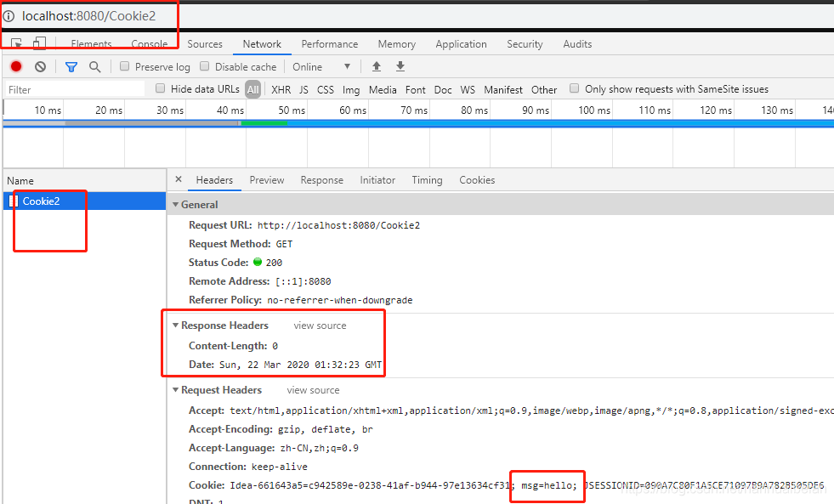Filter requests by Img
The height and width of the screenshot is (504, 834).
(x=351, y=89)
